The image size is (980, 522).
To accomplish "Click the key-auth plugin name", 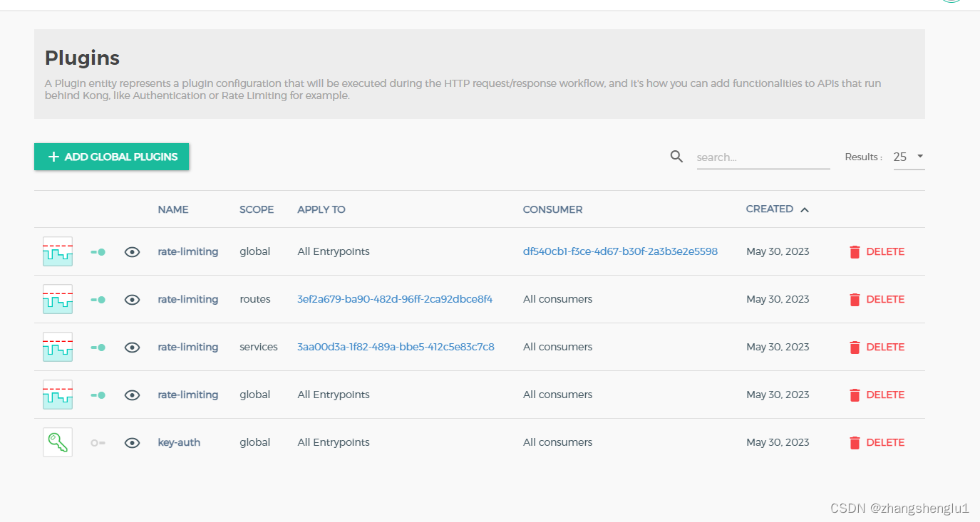I will point(179,442).
